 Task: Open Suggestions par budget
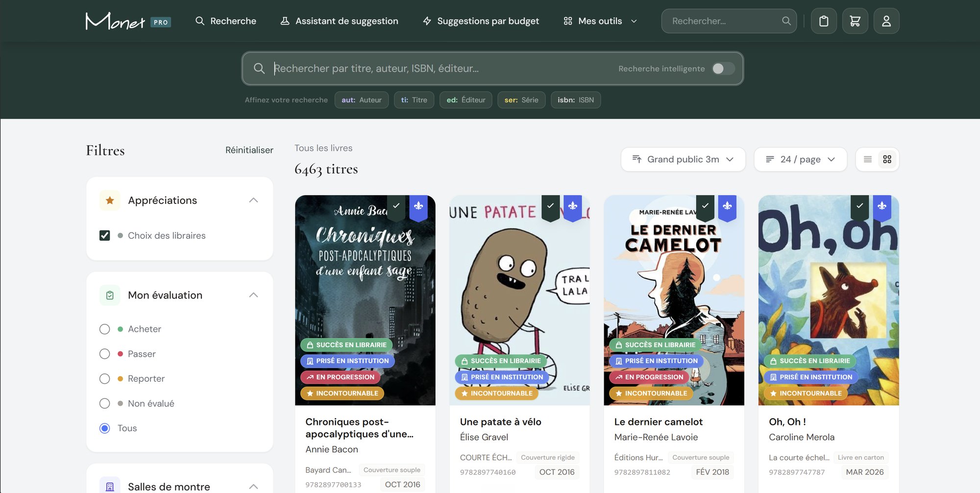[481, 21]
